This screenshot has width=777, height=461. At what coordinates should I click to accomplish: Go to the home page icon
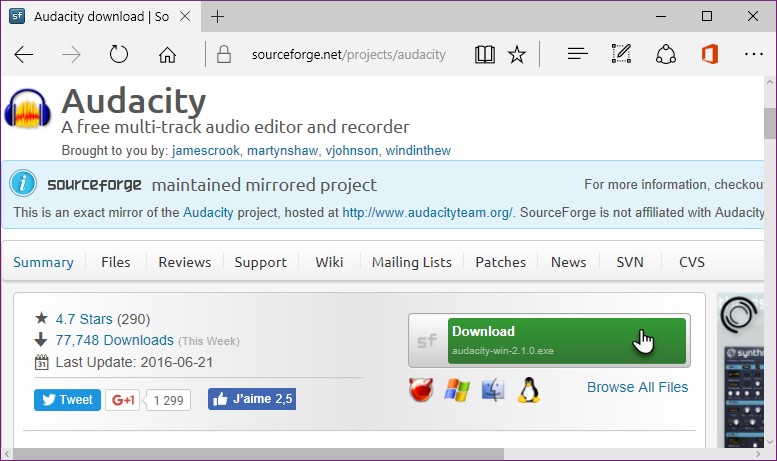point(167,55)
